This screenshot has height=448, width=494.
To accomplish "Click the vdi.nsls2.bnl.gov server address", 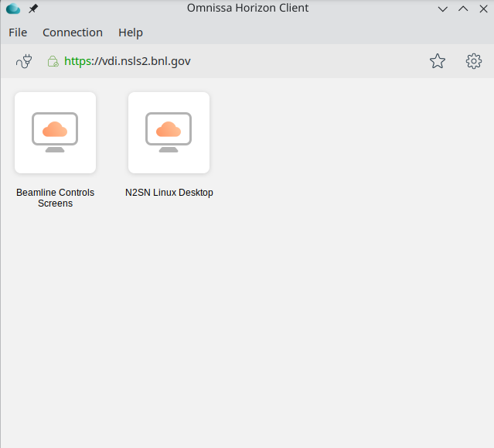I will (128, 61).
